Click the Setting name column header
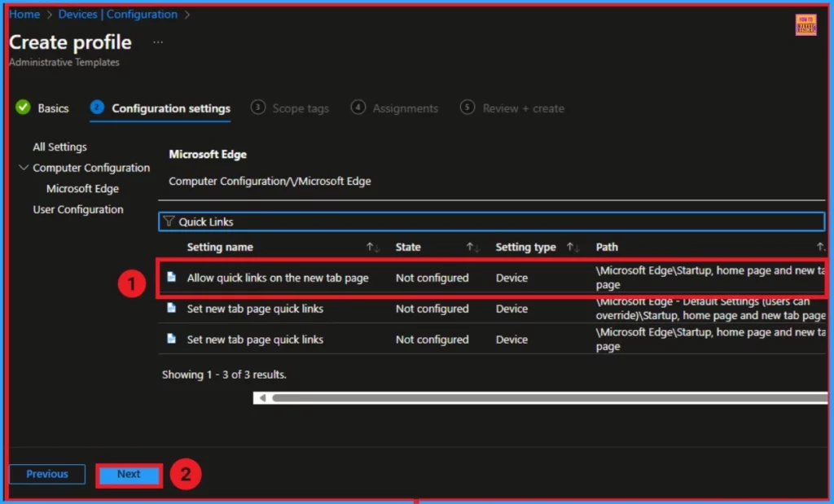The width and height of the screenshot is (834, 504). [x=220, y=248]
